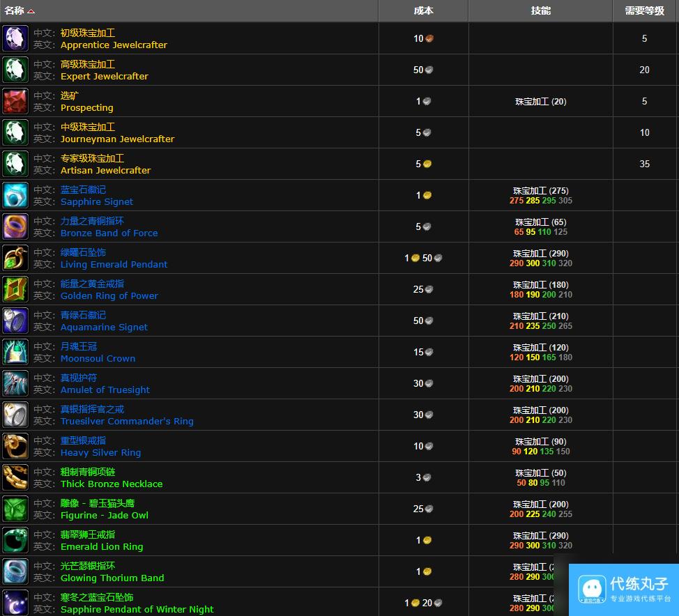Click the Figurine - Jade Owl icon
Screen dimensions: 679x616
pos(15,509)
